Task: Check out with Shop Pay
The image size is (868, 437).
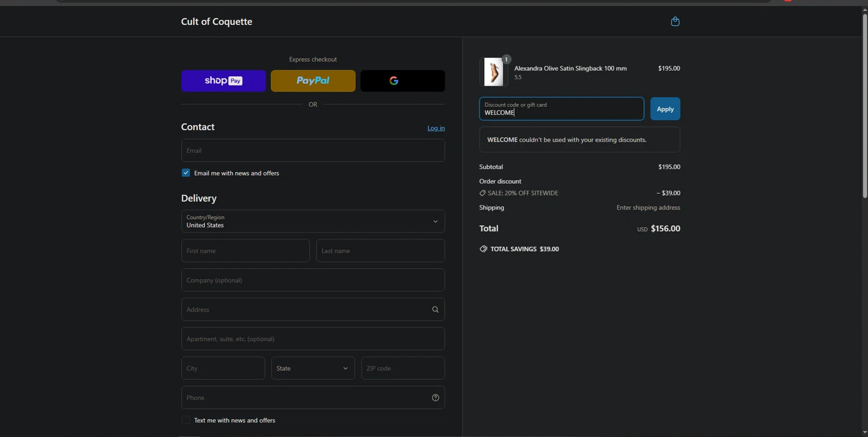Action: tap(223, 81)
